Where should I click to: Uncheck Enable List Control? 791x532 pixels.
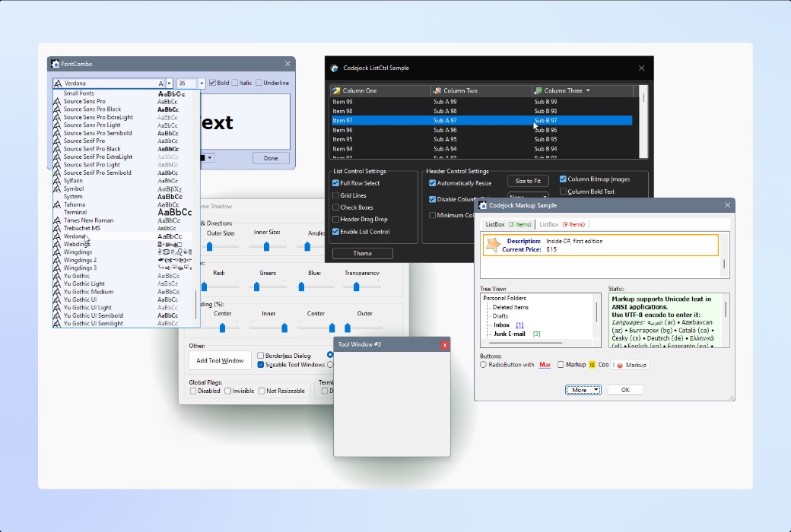click(x=335, y=232)
